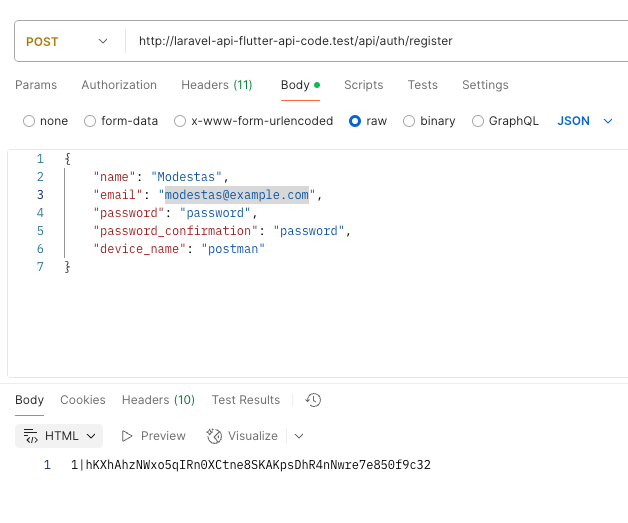This screenshot has width=628, height=523.
Task: Click the request URL input field
Action: 370,42
